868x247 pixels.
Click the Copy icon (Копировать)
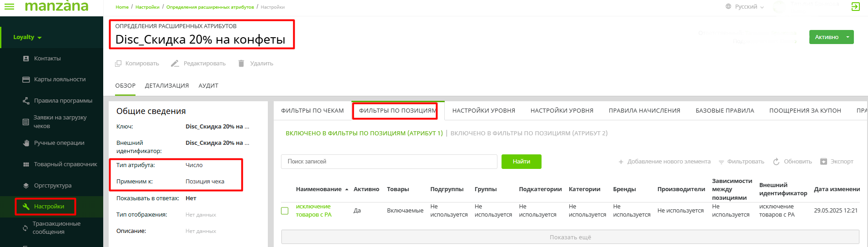(118, 64)
